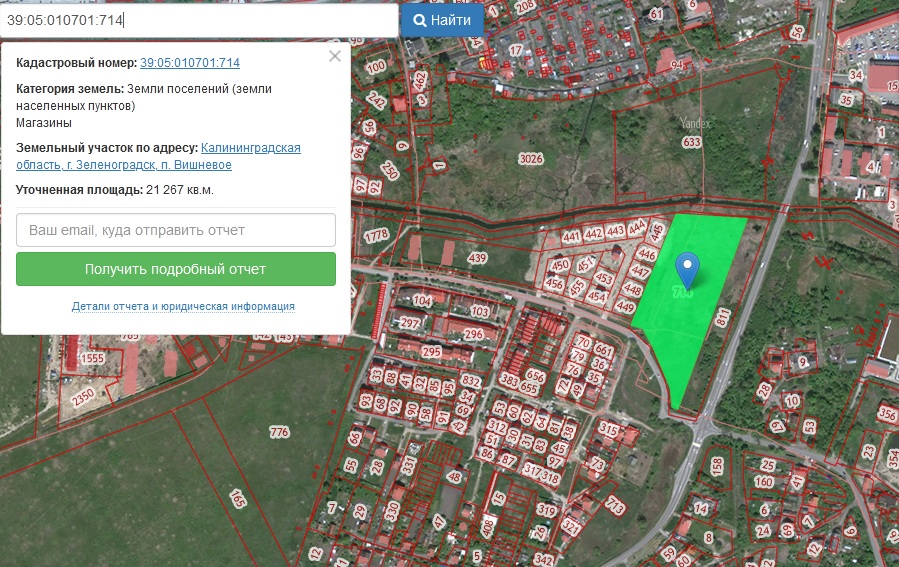The image size is (899, 567).
Task: Select parcel 3026 on the map
Action: (x=531, y=159)
